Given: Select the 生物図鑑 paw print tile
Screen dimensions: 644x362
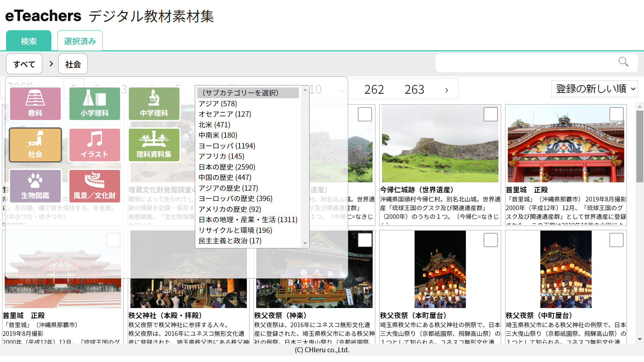Looking at the screenshot, I should point(35,186).
